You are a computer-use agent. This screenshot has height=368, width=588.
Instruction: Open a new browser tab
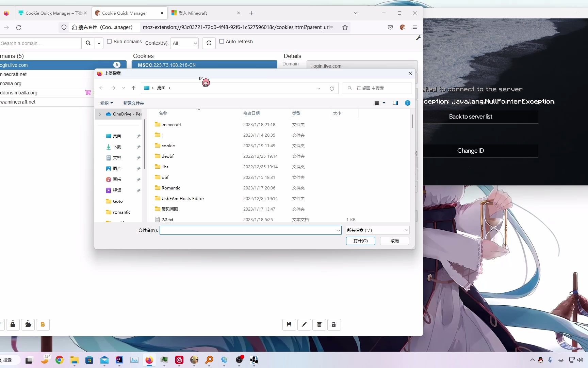(251, 13)
